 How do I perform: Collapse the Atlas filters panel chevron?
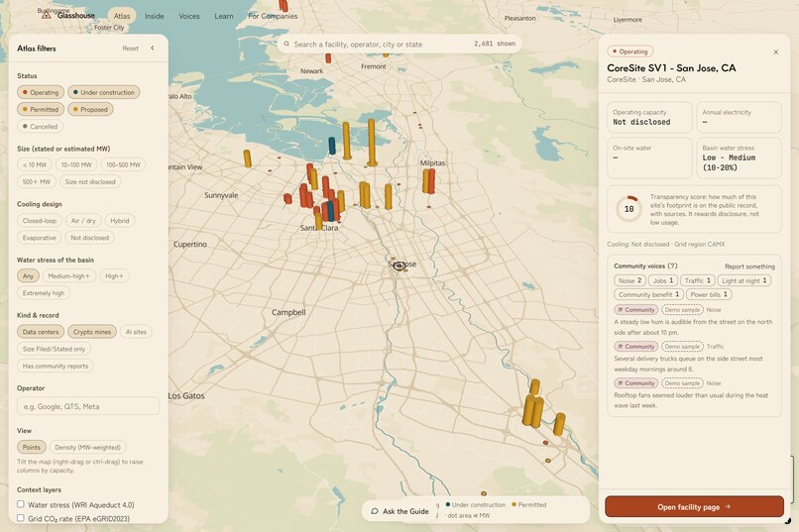point(153,48)
